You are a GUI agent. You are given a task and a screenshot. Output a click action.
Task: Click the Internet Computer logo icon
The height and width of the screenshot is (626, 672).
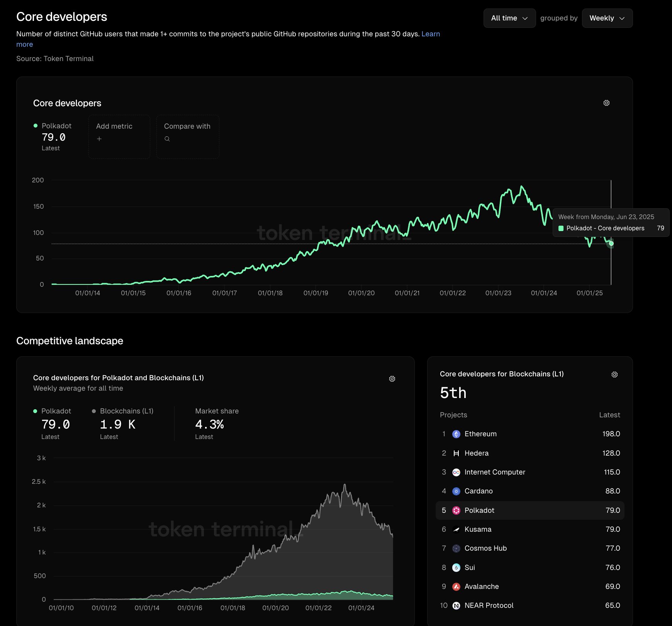click(456, 472)
